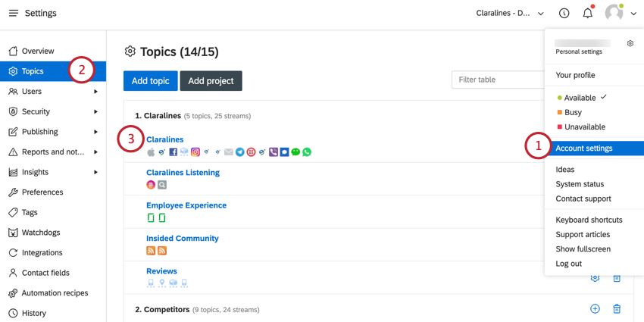Open Watchdogs in the sidebar

[x=41, y=233]
